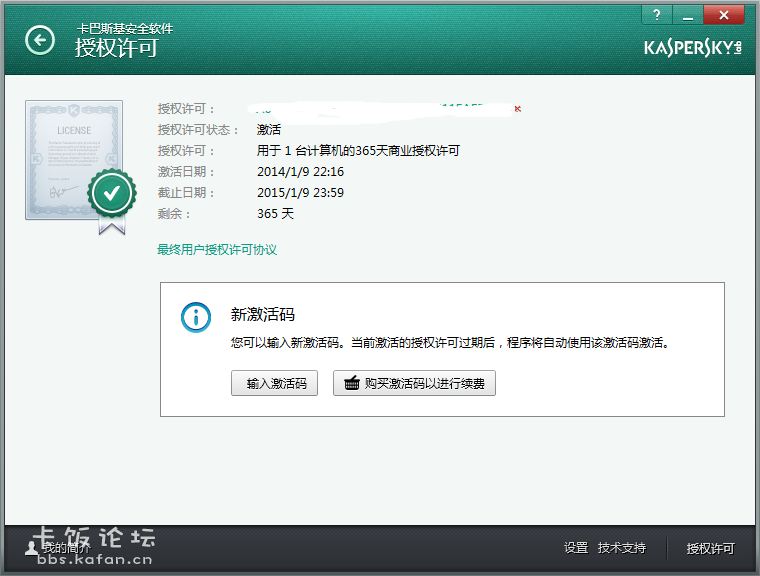Remove the license with the red X
The image size is (760, 576).
tap(518, 109)
